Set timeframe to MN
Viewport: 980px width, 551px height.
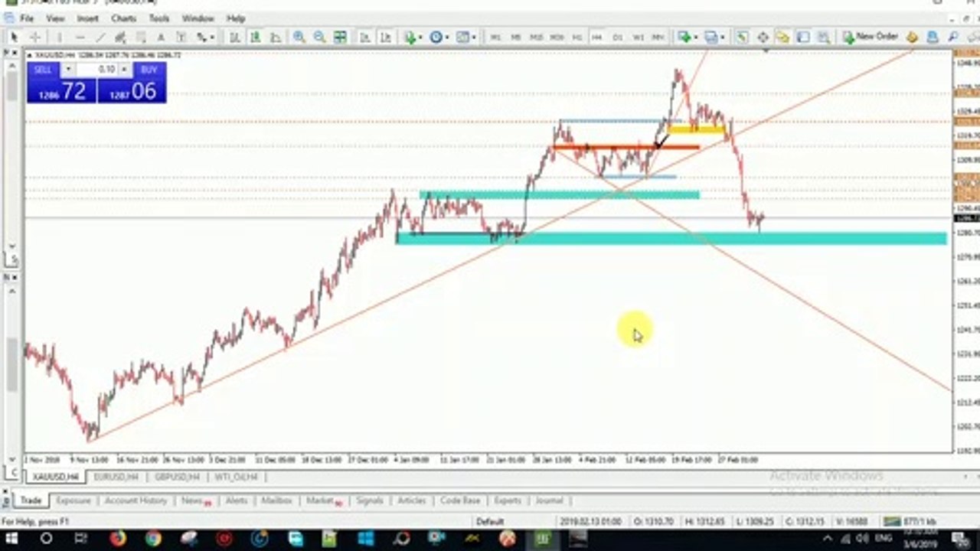click(658, 37)
